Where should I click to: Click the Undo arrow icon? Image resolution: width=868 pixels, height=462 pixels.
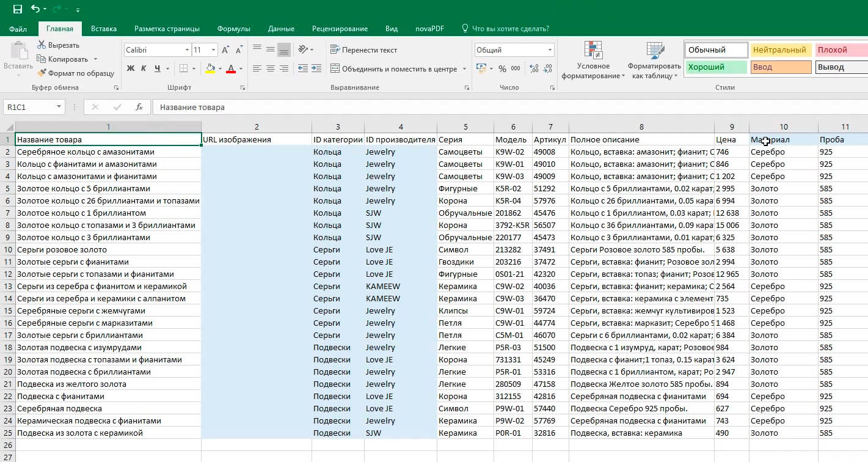[35, 9]
